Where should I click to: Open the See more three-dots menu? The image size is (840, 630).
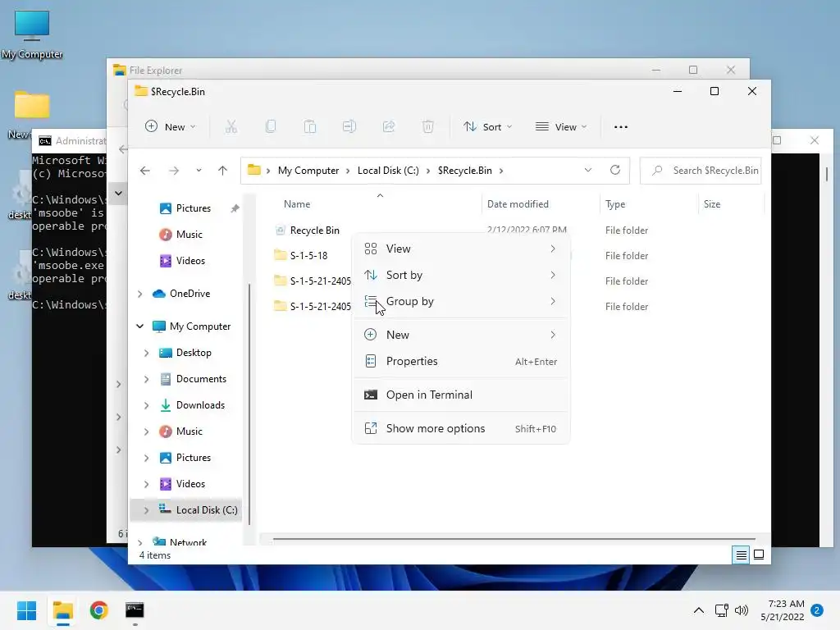[x=620, y=127]
